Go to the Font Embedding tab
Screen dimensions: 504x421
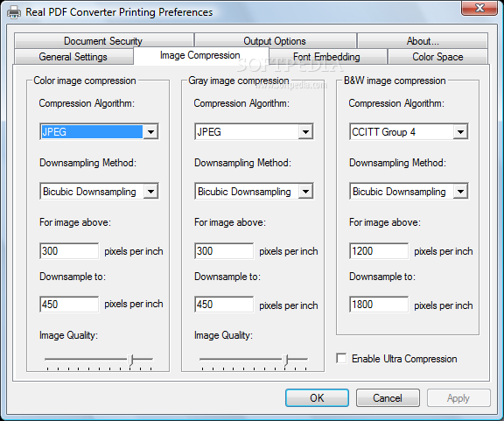[327, 57]
